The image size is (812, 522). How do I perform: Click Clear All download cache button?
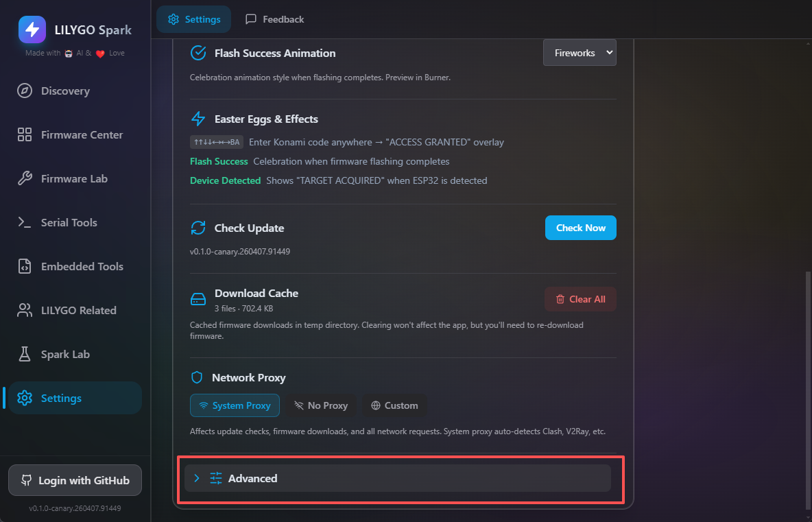click(580, 299)
